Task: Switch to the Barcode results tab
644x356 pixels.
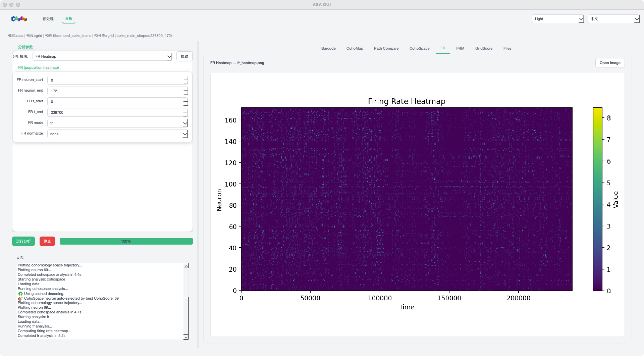Action: click(328, 48)
